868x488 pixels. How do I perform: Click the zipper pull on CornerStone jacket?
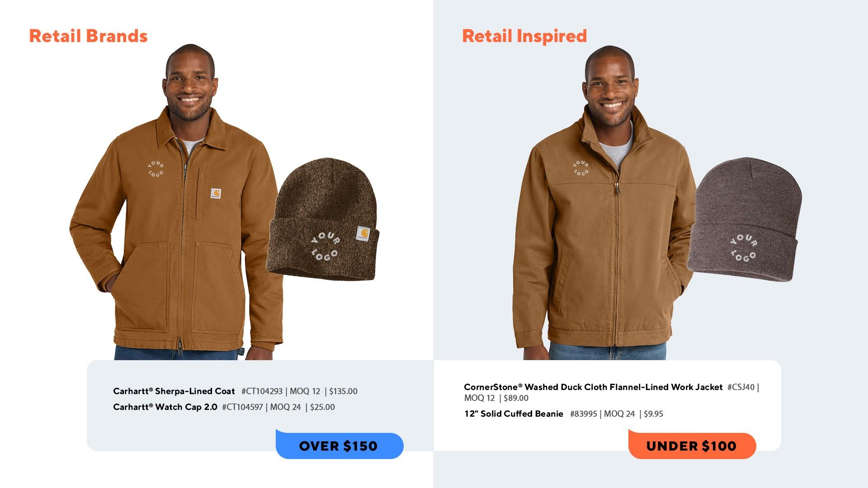617,186
